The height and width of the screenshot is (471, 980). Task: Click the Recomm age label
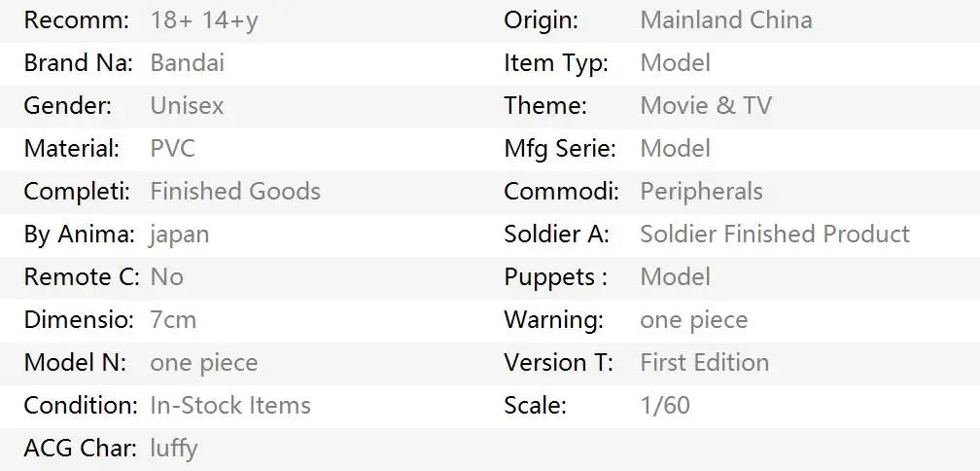[x=76, y=20]
